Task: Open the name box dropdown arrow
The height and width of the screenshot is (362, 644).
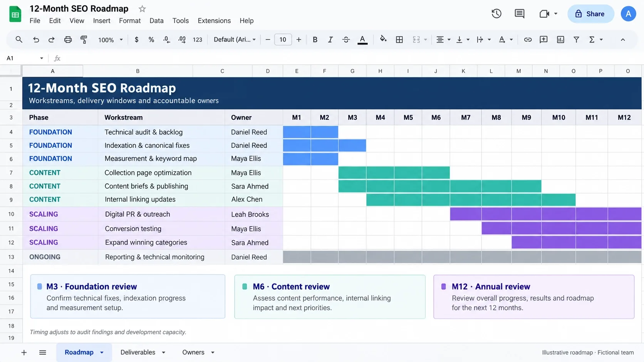Action: click(x=42, y=58)
